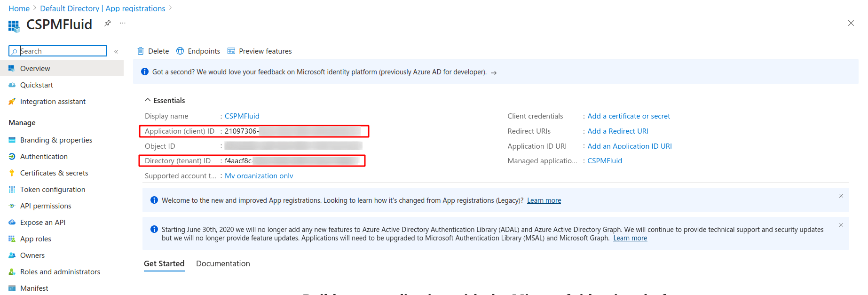Screen dimensions: 868x295
Task: Open the managed application CSPMFluid link
Action: [605, 160]
